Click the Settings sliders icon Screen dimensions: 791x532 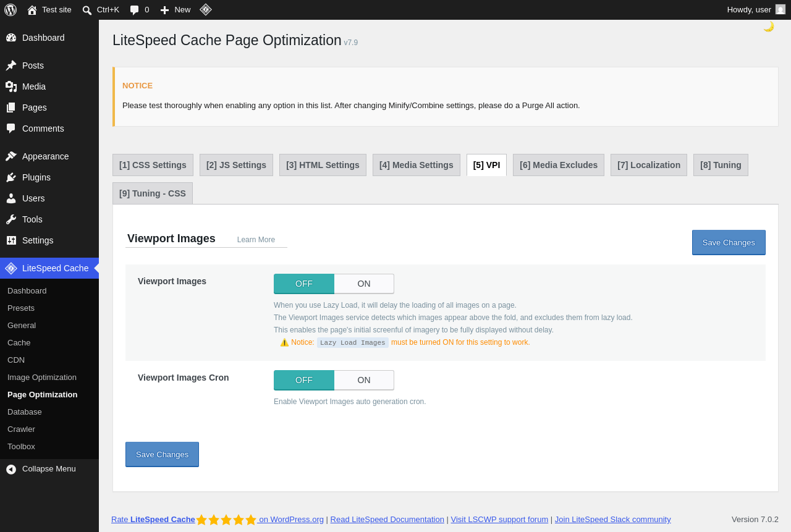[x=11, y=240]
